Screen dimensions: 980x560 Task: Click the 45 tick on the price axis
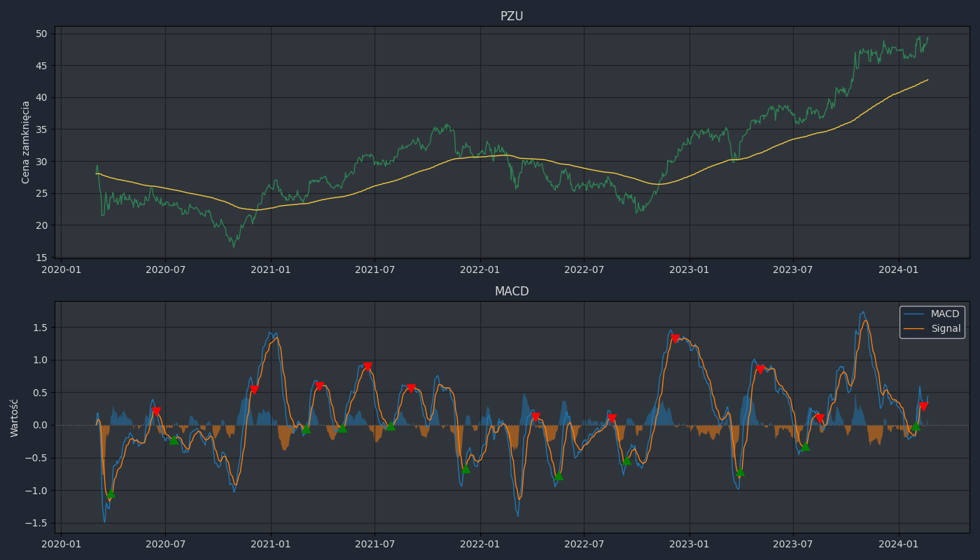[41, 65]
